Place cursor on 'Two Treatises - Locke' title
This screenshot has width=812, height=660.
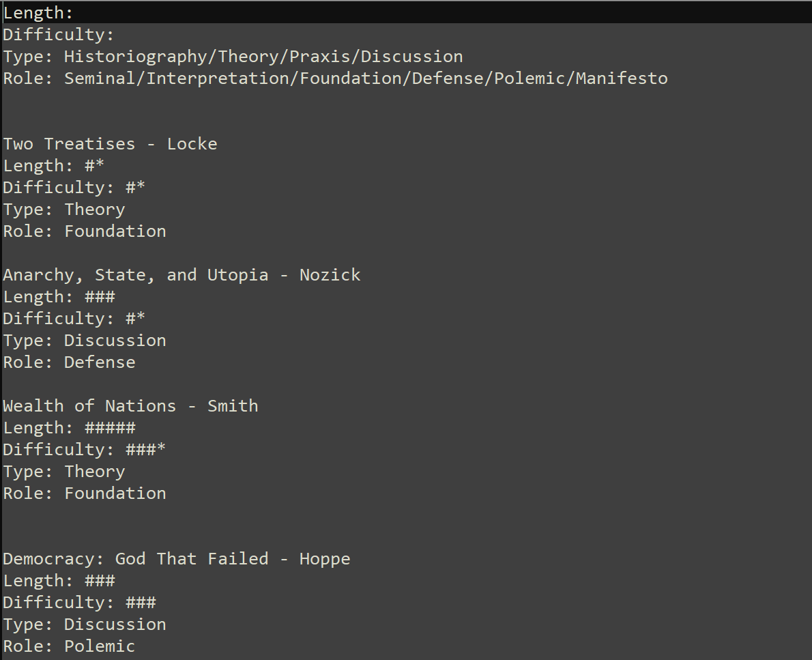tap(110, 144)
